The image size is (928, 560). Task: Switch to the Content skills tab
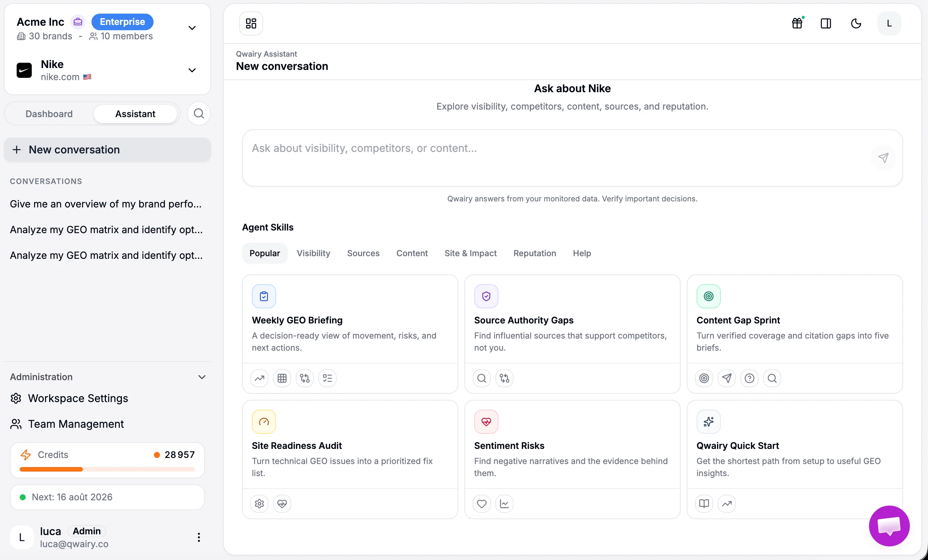coord(412,253)
